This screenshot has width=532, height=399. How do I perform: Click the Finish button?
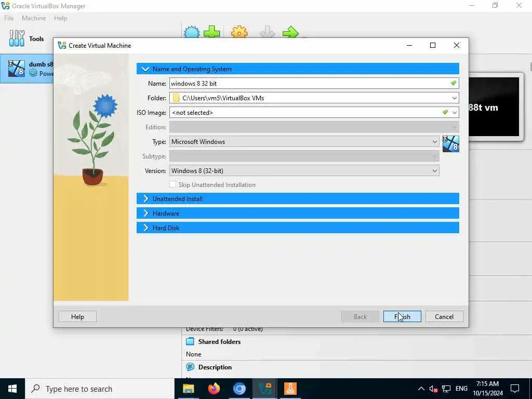coord(402,316)
